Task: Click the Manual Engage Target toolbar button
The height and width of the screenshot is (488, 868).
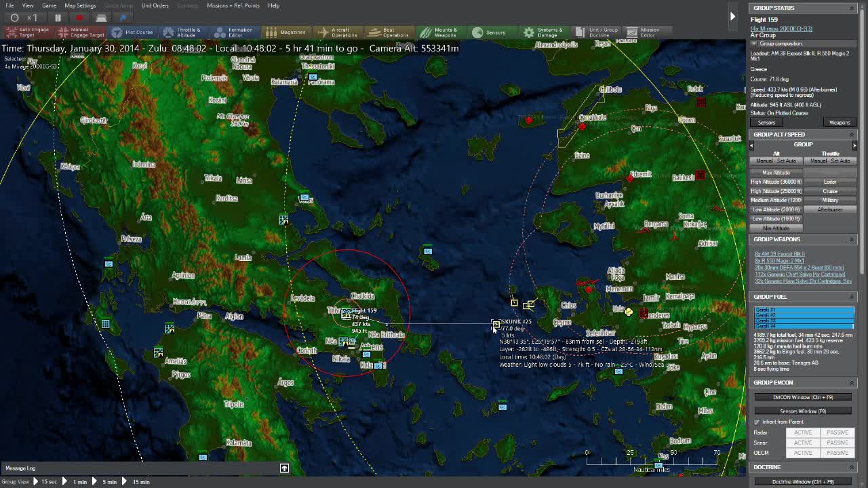Action: [x=81, y=32]
